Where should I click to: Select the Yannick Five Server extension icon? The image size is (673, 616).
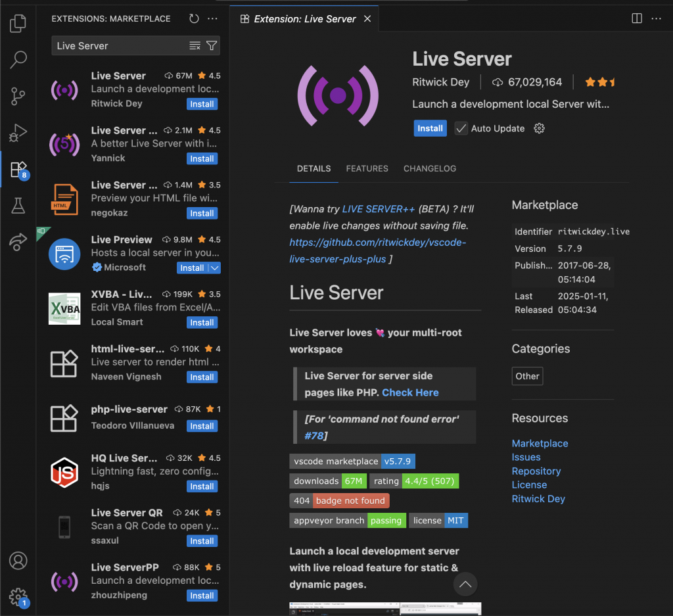[x=64, y=144]
